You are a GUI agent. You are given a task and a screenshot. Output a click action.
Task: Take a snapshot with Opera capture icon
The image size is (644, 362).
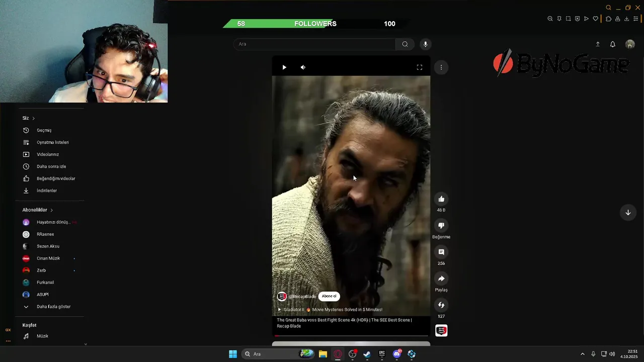pos(568,19)
